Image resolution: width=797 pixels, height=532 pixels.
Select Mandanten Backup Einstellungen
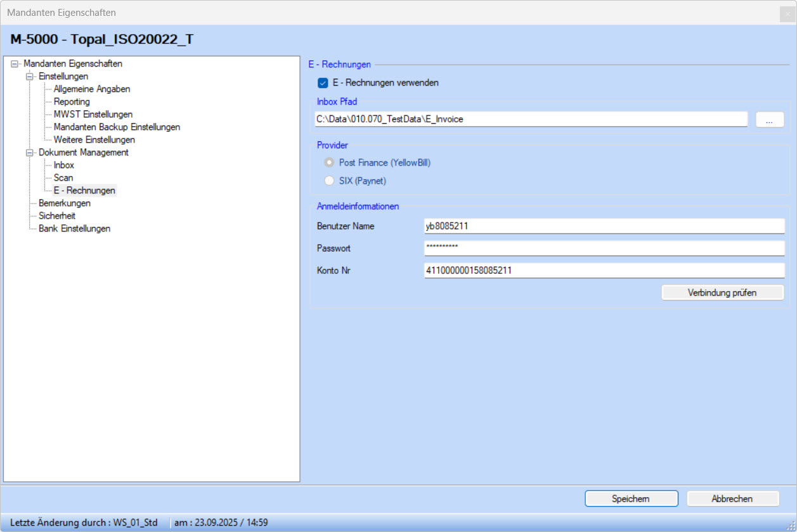tap(117, 127)
